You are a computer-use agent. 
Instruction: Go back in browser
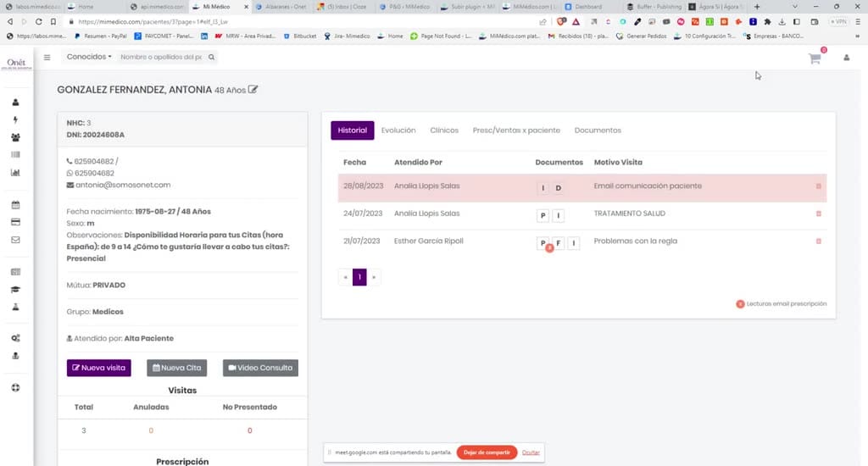pyautogui.click(x=10, y=21)
